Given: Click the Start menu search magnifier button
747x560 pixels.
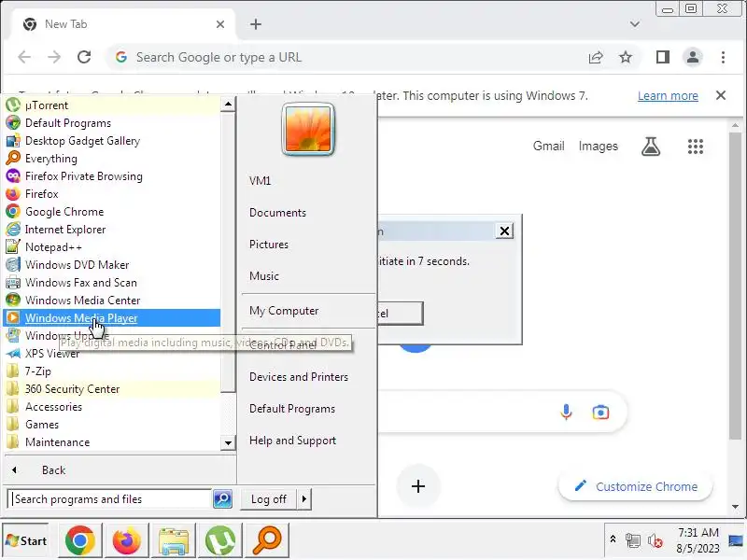Looking at the screenshot, I should click(x=222, y=499).
